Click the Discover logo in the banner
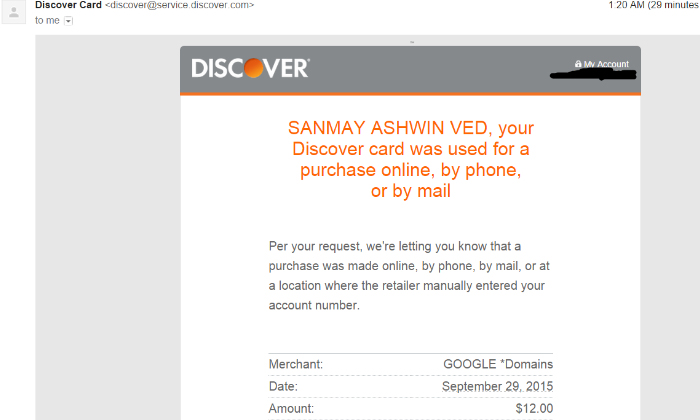Viewport: 700px width, 420px height. [x=250, y=68]
